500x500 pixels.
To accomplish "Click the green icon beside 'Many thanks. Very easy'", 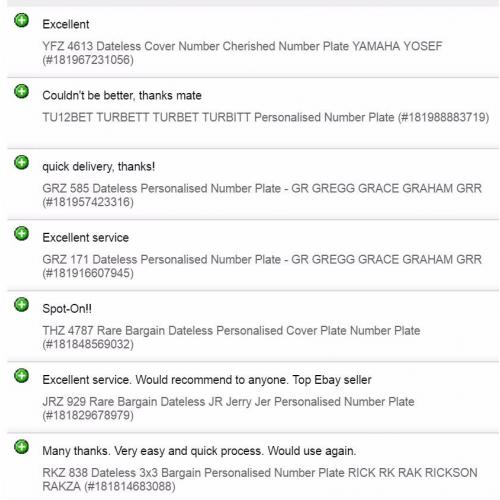I will [x=22, y=447].
